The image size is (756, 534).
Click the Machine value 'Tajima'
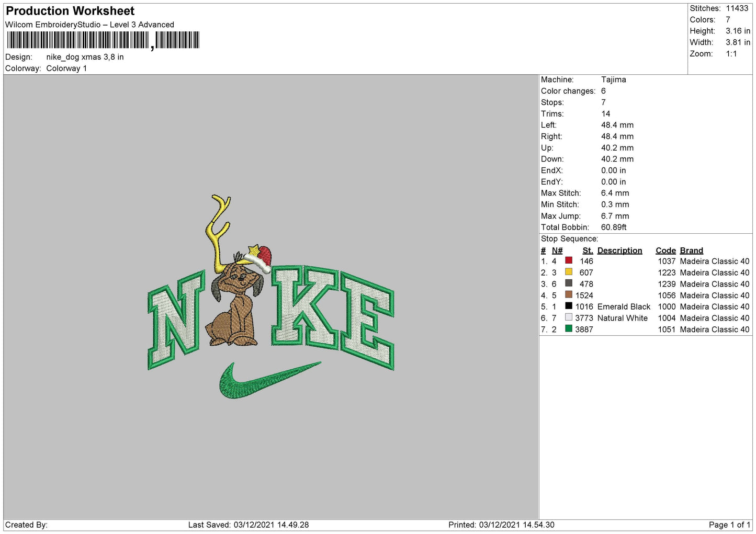click(x=614, y=79)
